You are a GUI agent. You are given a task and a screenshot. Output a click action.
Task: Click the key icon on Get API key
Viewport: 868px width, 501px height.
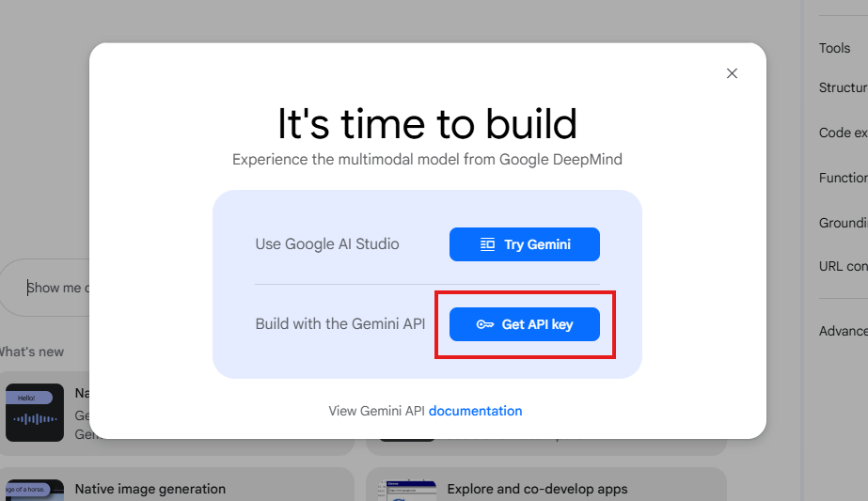click(x=485, y=324)
